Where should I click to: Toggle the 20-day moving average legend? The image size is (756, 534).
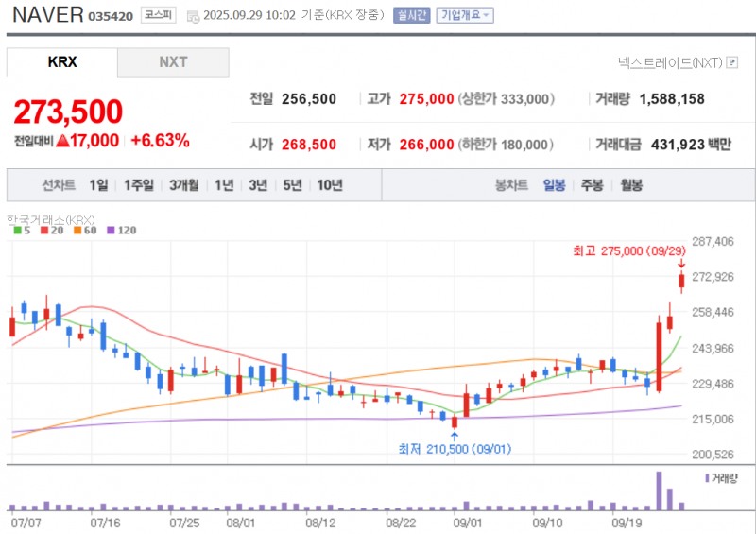(47, 230)
